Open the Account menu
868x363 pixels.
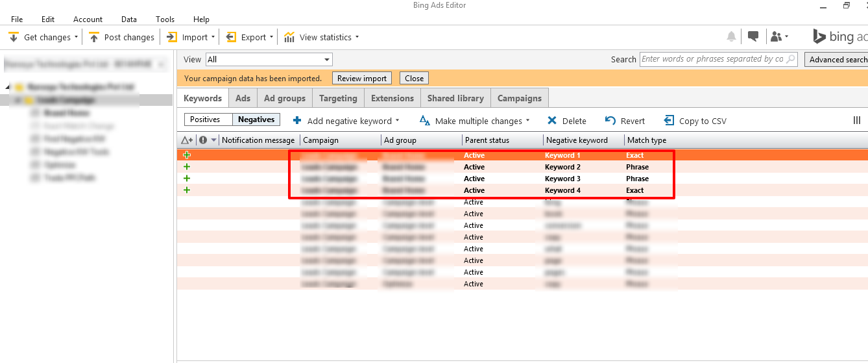tap(88, 19)
